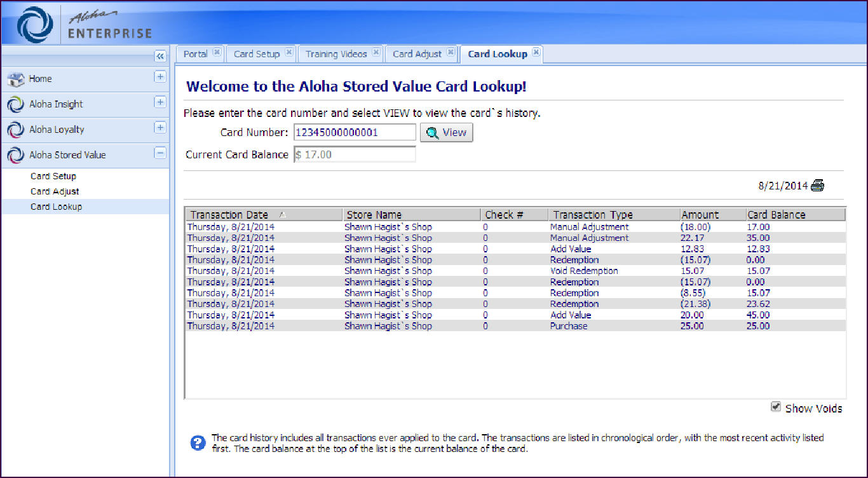Close the Card Setup tab
The image size is (868, 478).
288,53
